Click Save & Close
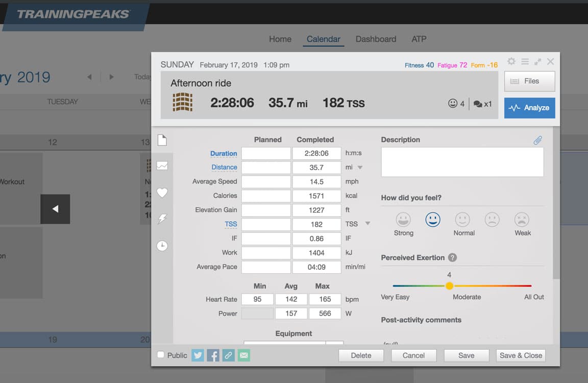 click(x=521, y=355)
